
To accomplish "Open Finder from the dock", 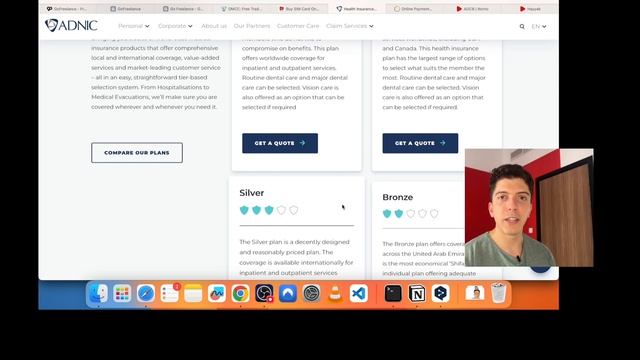I will (98, 293).
